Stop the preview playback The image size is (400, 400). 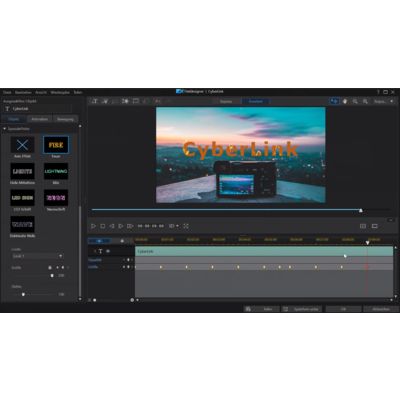tap(103, 226)
